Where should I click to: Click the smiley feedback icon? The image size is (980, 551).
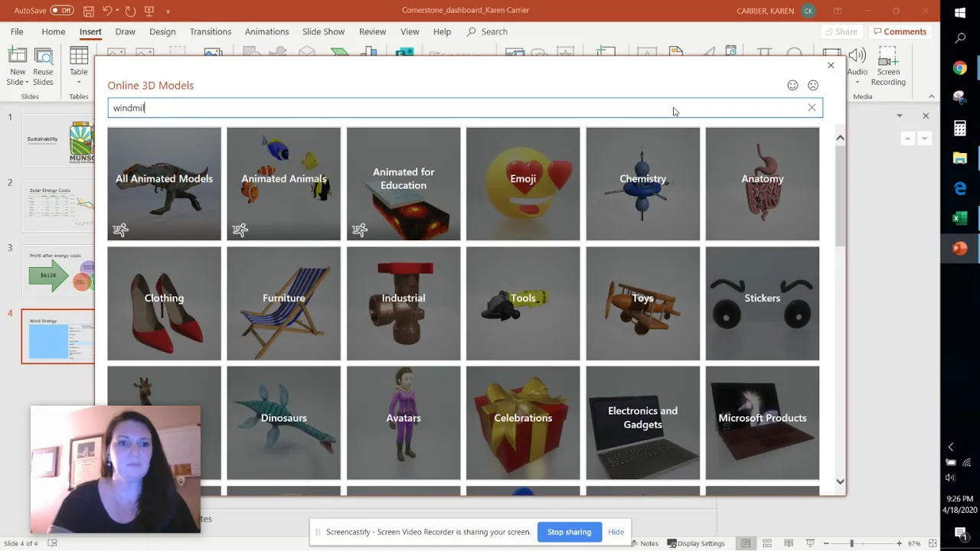[x=792, y=85]
